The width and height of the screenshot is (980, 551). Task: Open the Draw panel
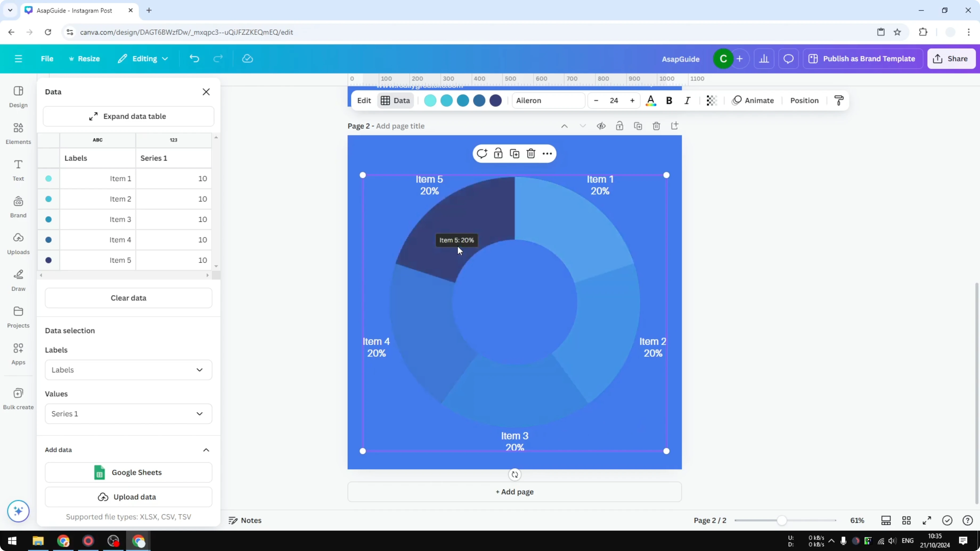coord(18,280)
